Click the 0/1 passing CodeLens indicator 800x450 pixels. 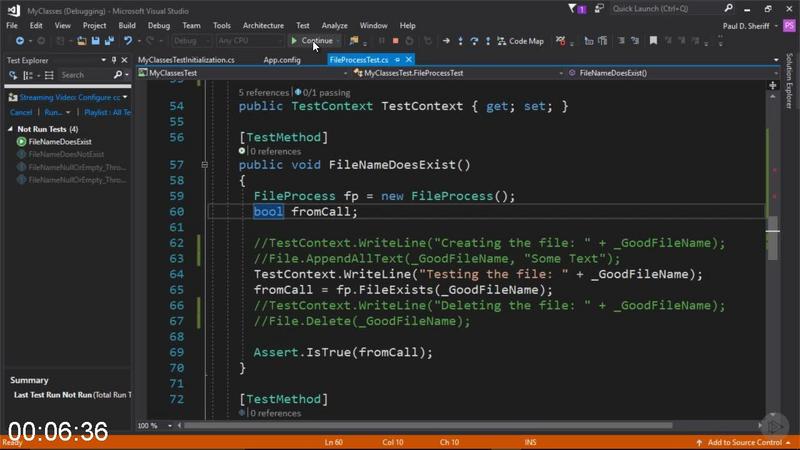coord(322,92)
